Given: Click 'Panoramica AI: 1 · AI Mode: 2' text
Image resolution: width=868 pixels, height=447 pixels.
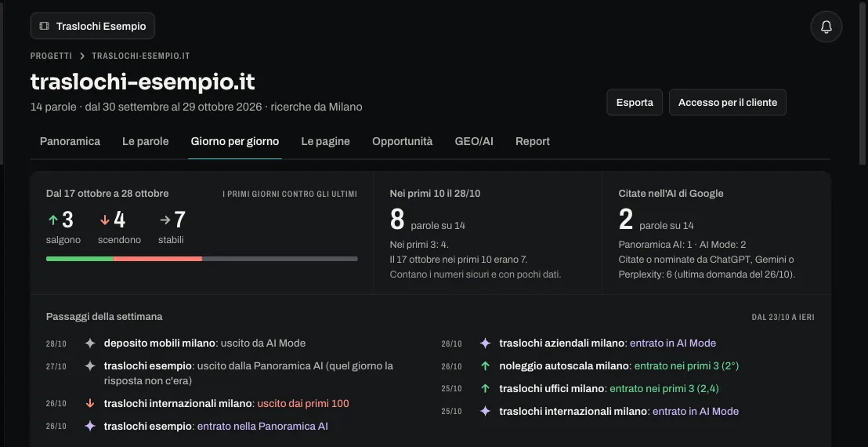Looking at the screenshot, I should click(682, 244).
